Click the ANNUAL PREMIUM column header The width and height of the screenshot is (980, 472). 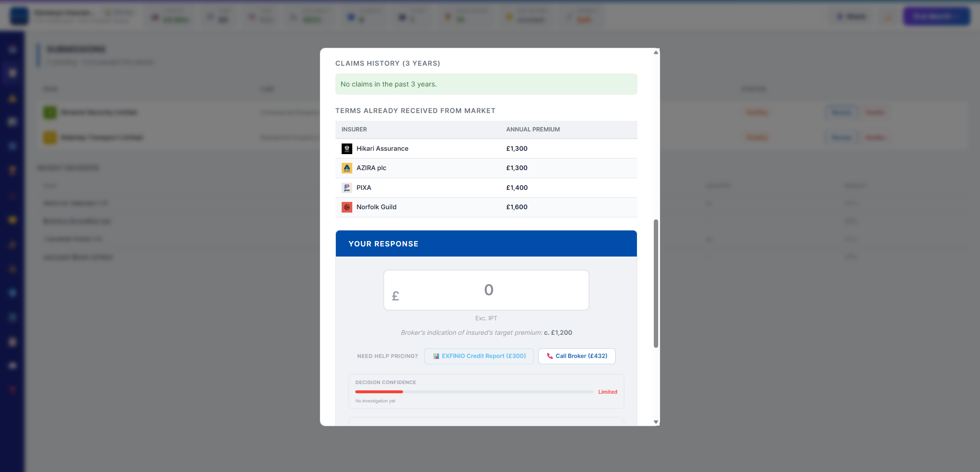(533, 129)
